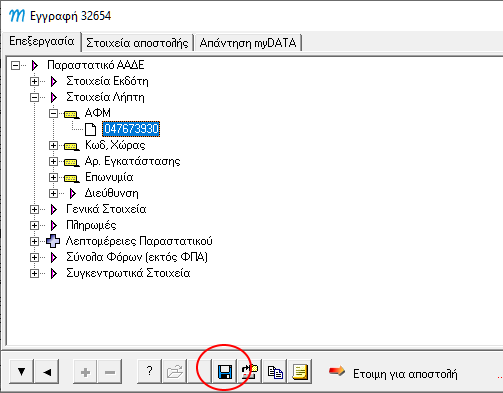
Task: Expand the Διεύθυνση node
Action: point(53,193)
